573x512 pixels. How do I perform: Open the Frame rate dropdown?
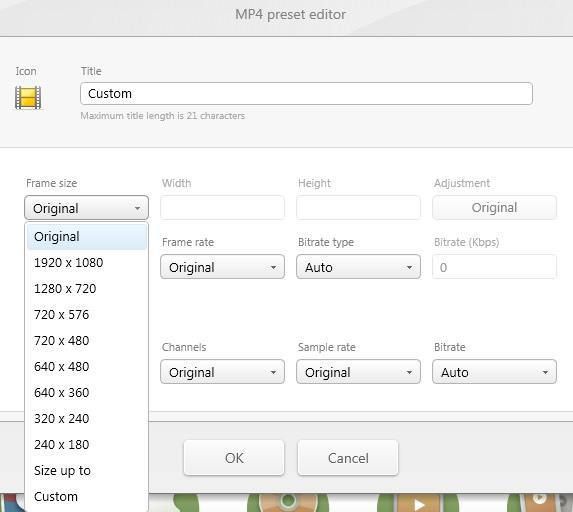223,267
